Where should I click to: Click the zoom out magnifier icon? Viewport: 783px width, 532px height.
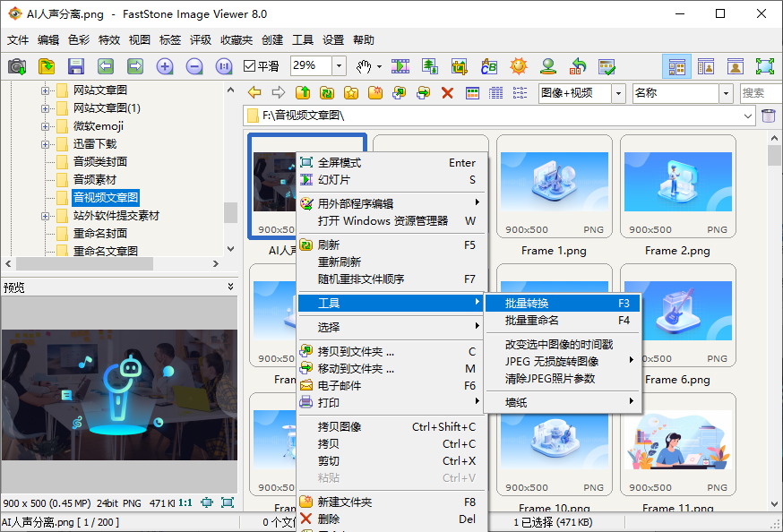(x=194, y=66)
